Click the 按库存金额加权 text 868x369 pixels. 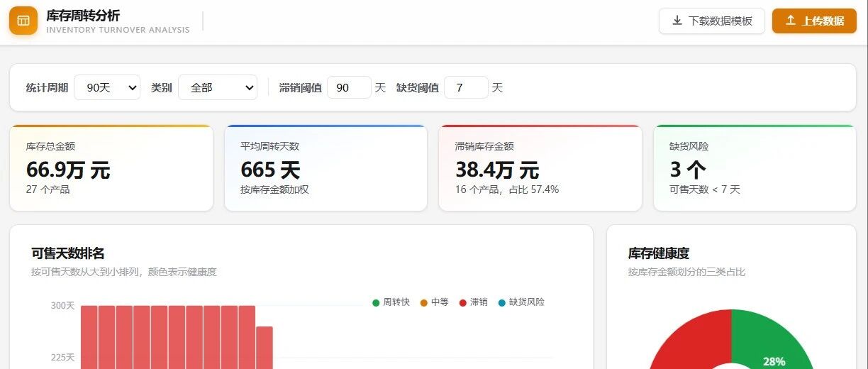point(274,189)
